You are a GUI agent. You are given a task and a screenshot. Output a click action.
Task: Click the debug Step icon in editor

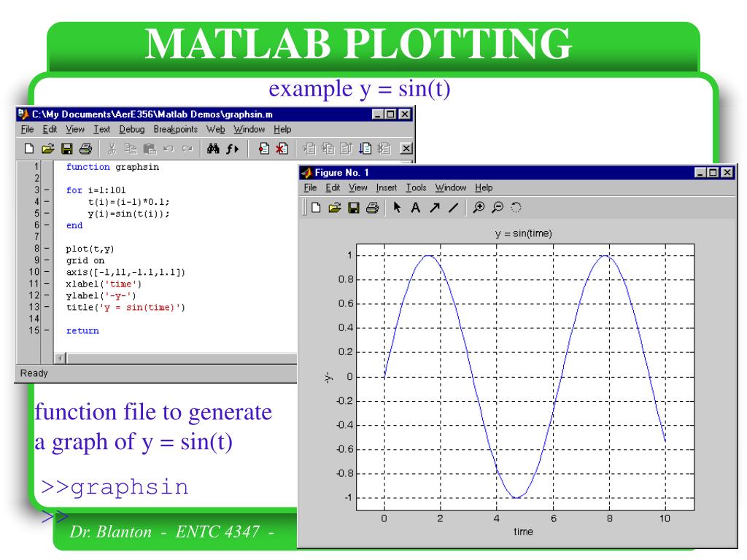point(309,149)
